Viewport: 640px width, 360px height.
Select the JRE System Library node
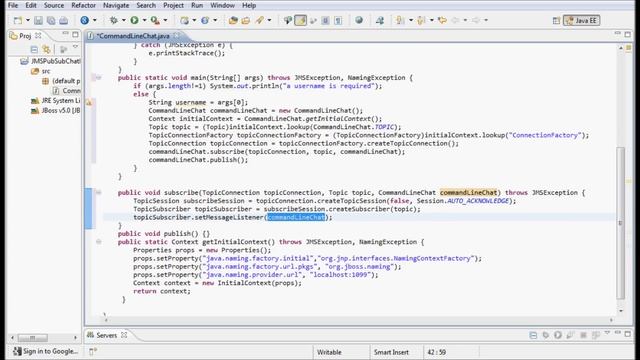click(56, 100)
